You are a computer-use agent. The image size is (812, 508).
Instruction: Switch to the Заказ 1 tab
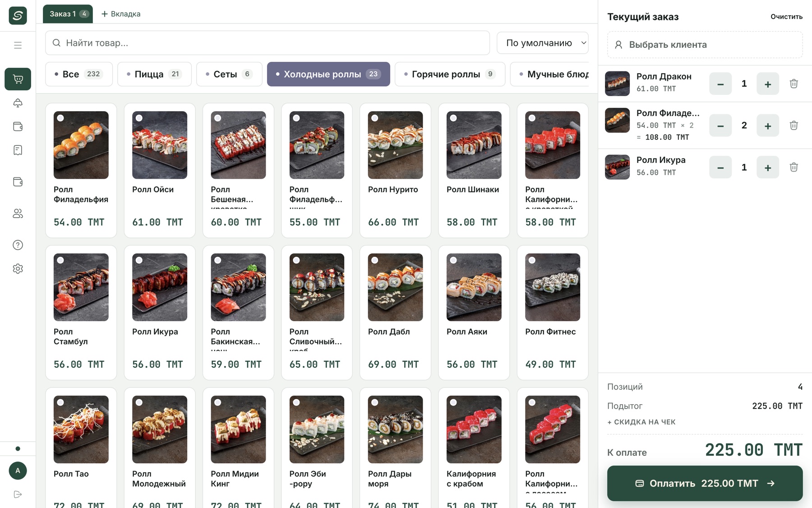click(68, 14)
